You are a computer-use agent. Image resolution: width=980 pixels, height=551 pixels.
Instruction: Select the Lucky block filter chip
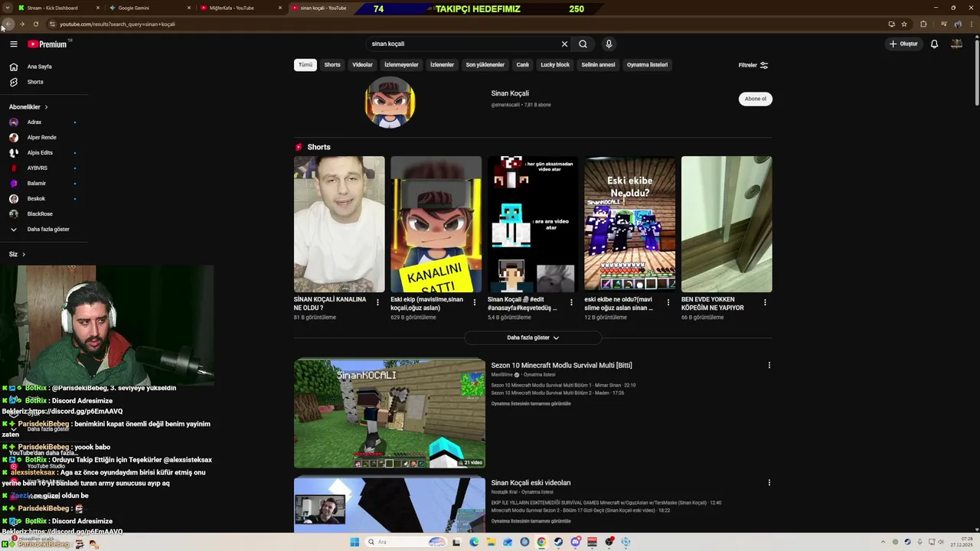555,65
